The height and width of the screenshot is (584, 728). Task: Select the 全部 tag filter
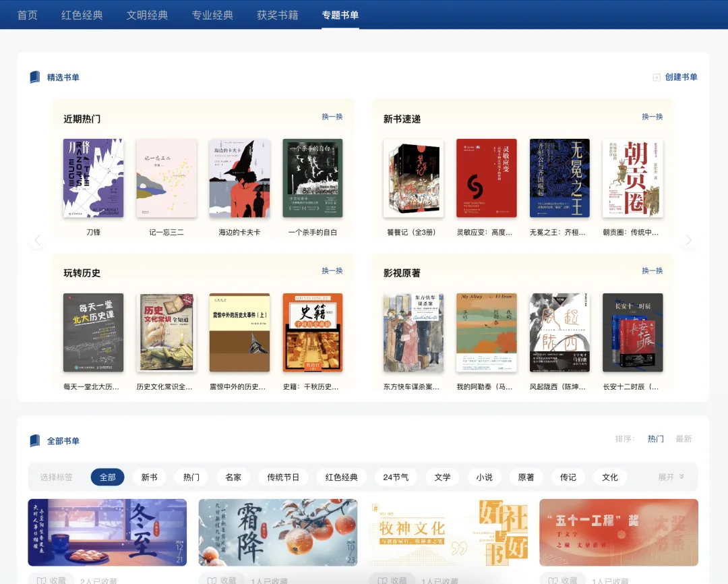click(107, 477)
